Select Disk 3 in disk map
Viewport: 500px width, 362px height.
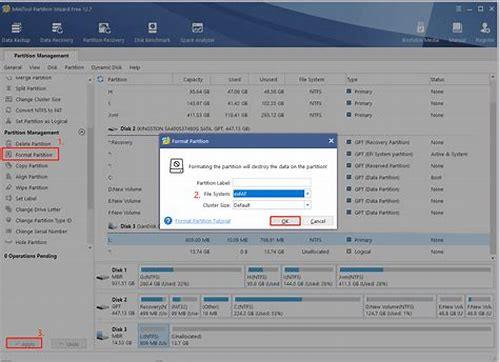(116, 336)
